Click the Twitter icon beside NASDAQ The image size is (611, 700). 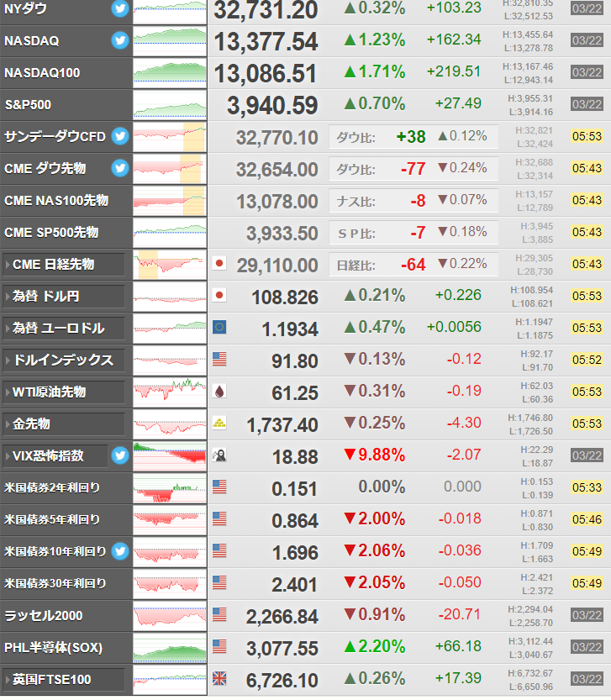(119, 40)
